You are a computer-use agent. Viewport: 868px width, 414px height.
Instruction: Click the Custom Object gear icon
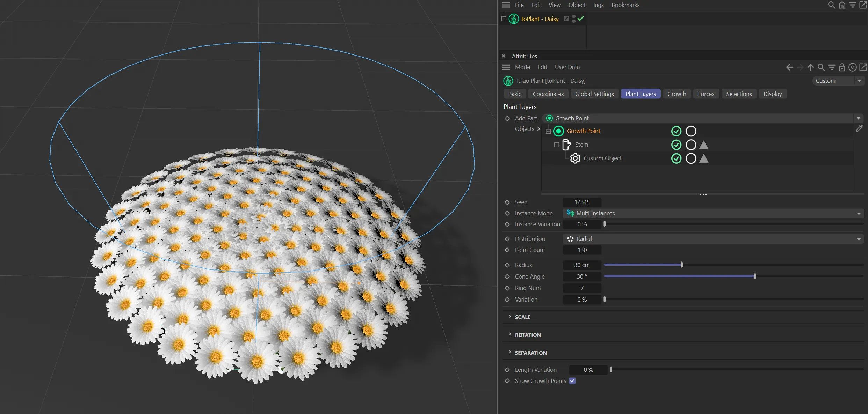click(x=575, y=158)
